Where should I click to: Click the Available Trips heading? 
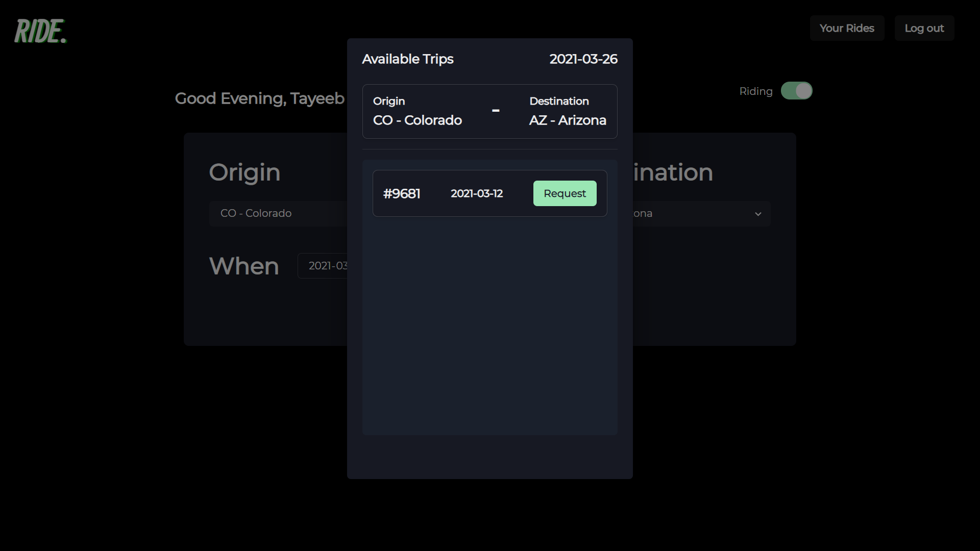(408, 59)
